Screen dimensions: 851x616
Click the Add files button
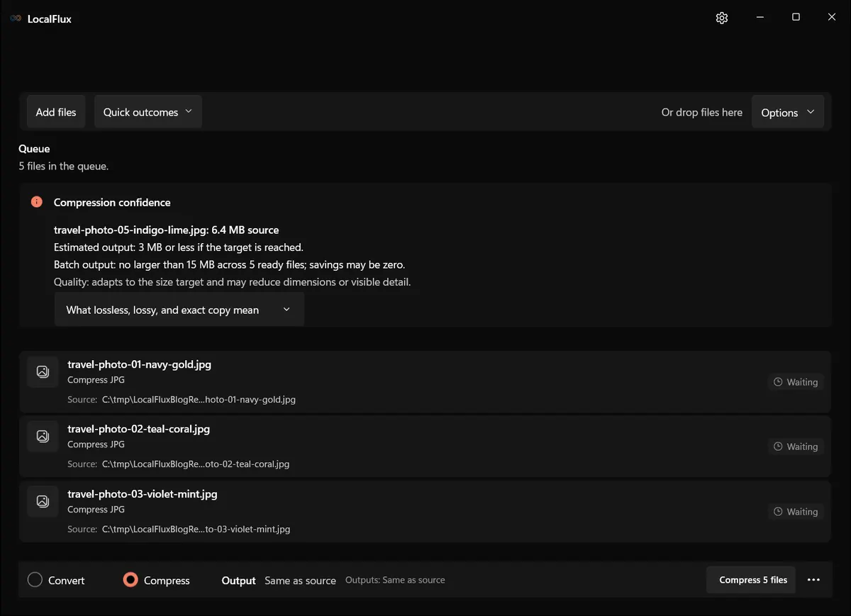click(56, 112)
